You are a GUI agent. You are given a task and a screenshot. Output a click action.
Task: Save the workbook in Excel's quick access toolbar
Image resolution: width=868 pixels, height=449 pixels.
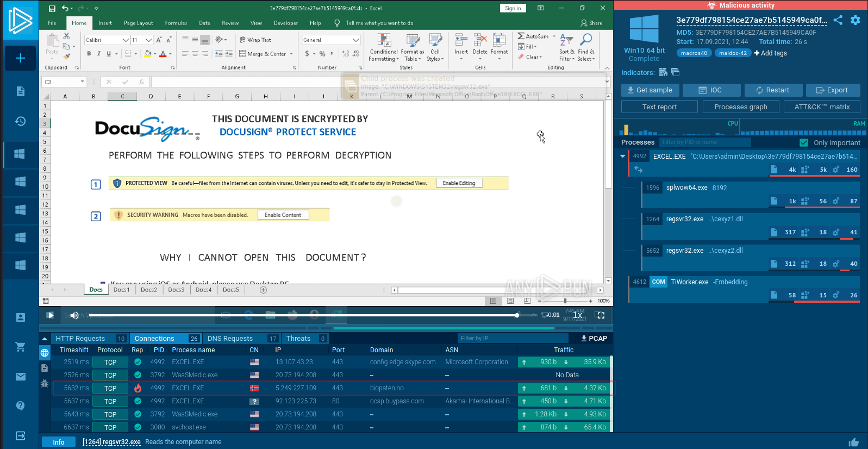tap(52, 8)
